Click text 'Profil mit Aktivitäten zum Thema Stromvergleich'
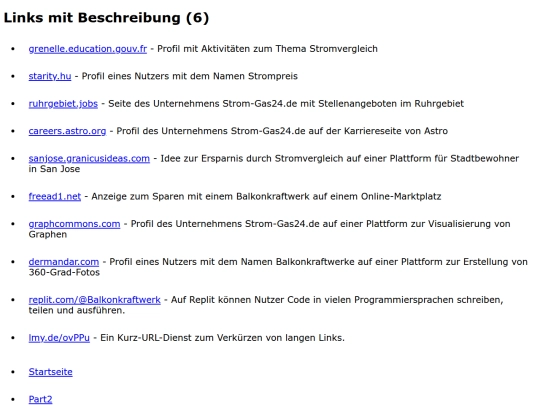The height and width of the screenshot is (405, 540). point(267,49)
